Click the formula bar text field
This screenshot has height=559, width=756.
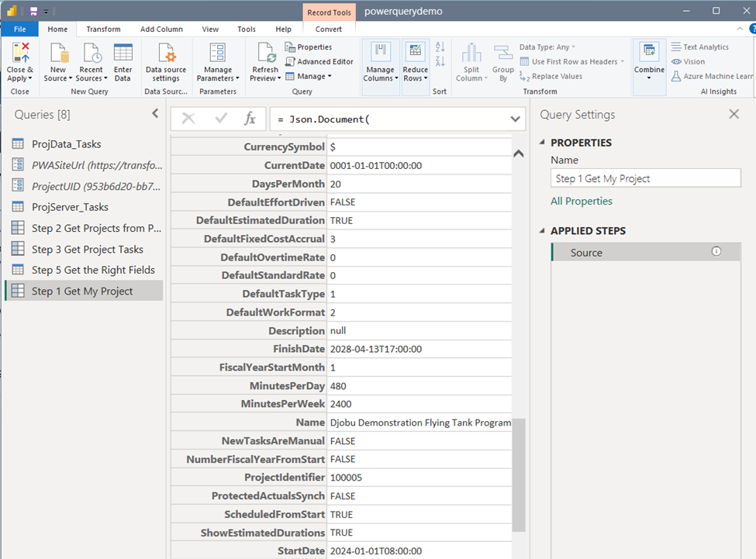[391, 119]
